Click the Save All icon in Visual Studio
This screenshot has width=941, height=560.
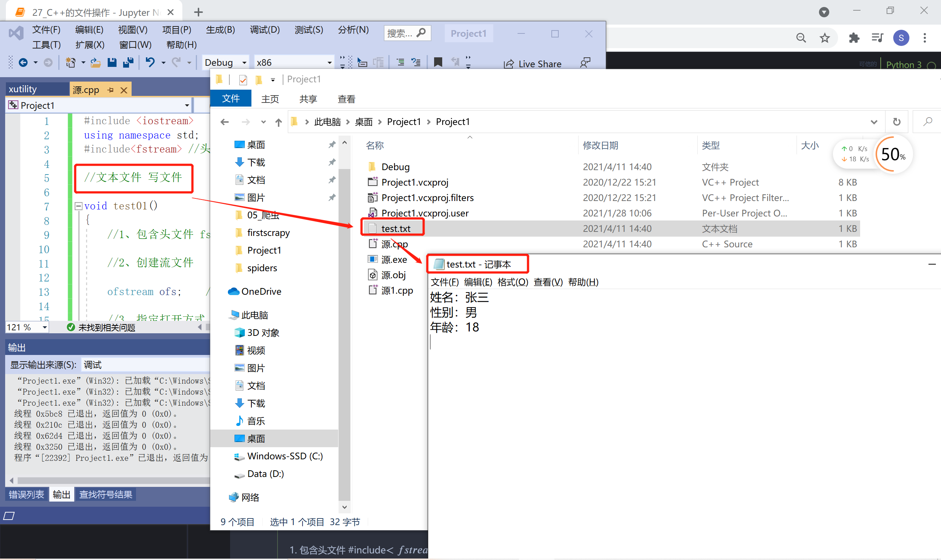tap(128, 62)
